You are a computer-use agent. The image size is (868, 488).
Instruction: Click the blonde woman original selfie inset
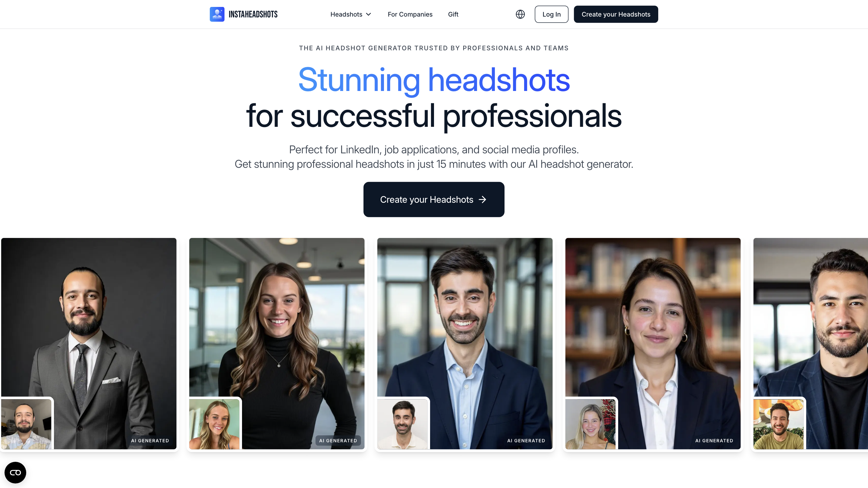point(214,424)
